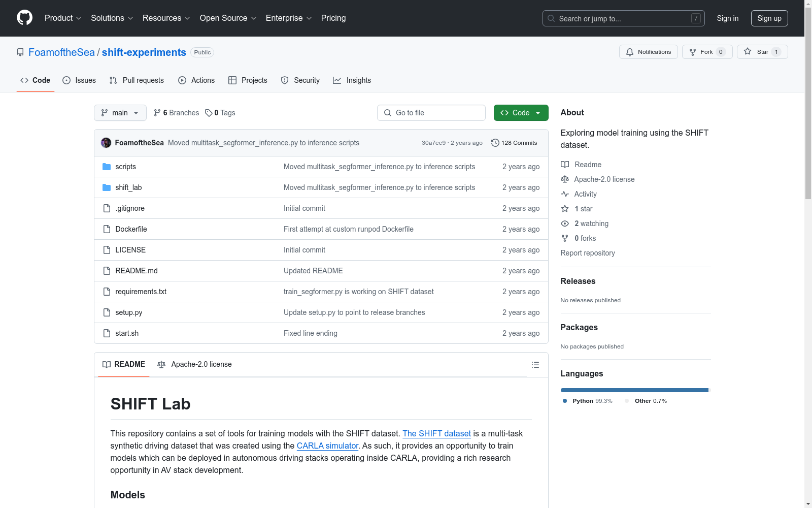Click FoamoftheSea's avatar in commit row

[106, 143]
